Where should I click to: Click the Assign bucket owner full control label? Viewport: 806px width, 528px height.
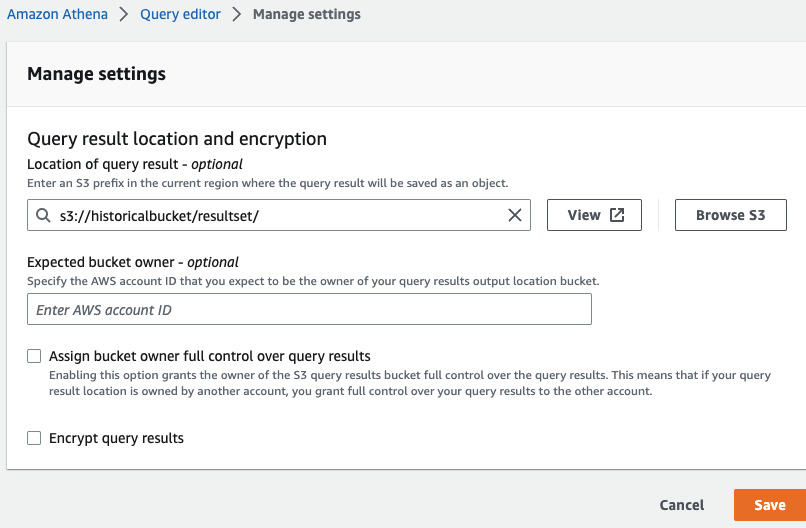click(210, 356)
